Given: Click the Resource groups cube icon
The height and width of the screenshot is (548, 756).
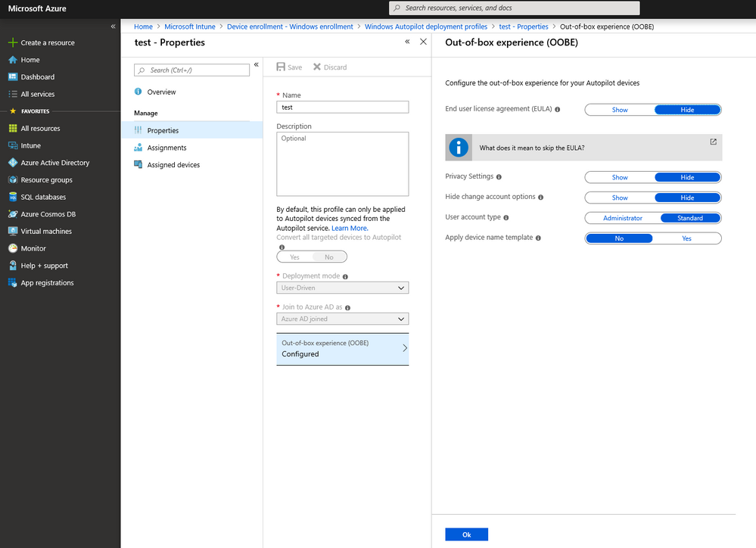Looking at the screenshot, I should pos(13,179).
